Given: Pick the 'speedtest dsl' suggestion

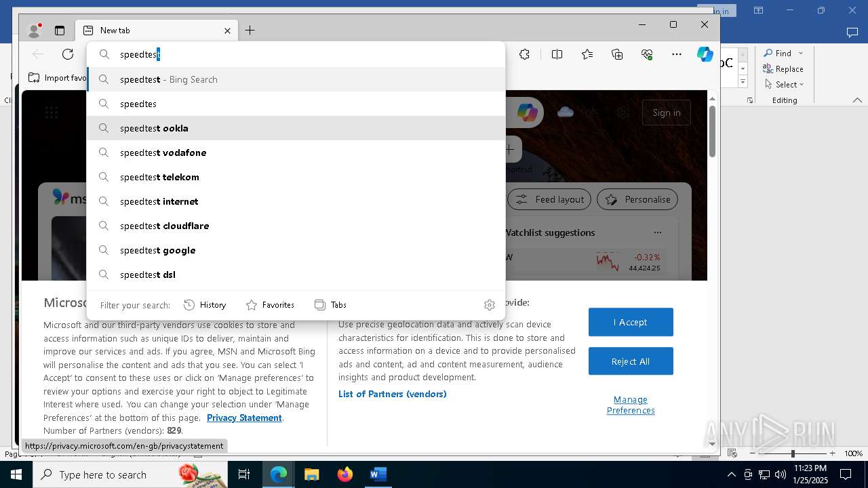Looking at the screenshot, I should click(x=296, y=274).
